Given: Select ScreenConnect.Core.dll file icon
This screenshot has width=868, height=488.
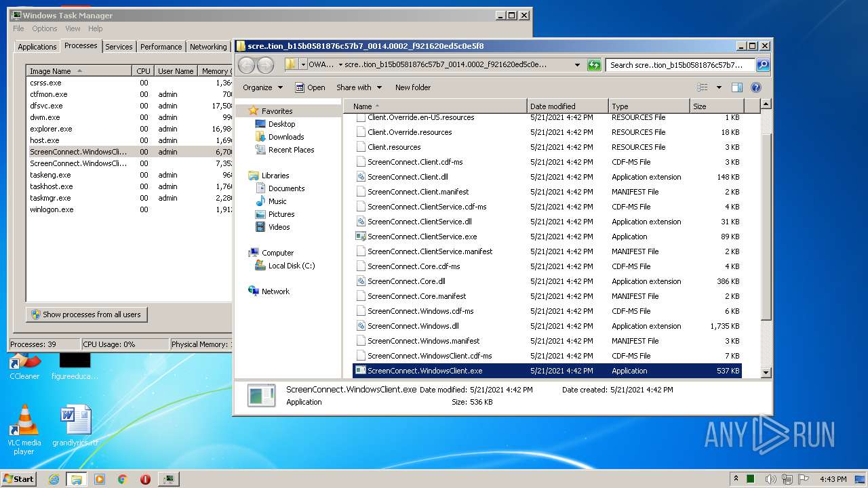Looking at the screenshot, I should click(361, 281).
